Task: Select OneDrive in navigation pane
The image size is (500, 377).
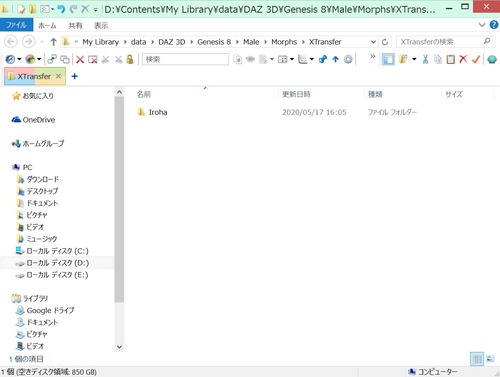Action: tap(39, 120)
